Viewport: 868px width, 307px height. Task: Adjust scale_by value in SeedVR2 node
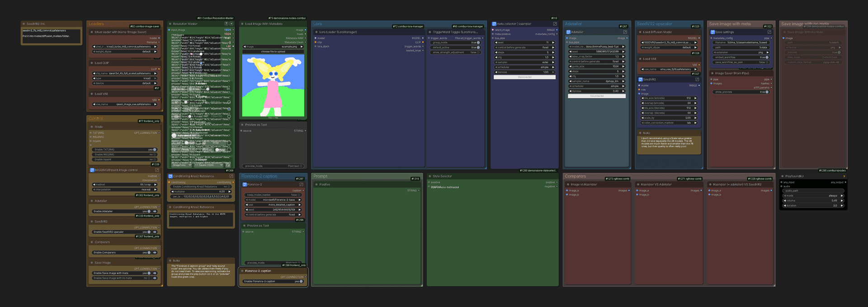click(669, 118)
